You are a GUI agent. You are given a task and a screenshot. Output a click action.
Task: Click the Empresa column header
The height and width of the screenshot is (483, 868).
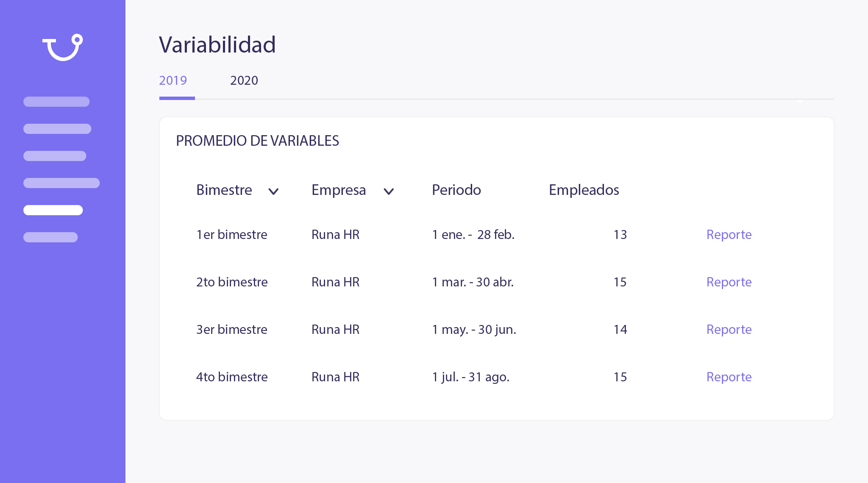click(339, 190)
